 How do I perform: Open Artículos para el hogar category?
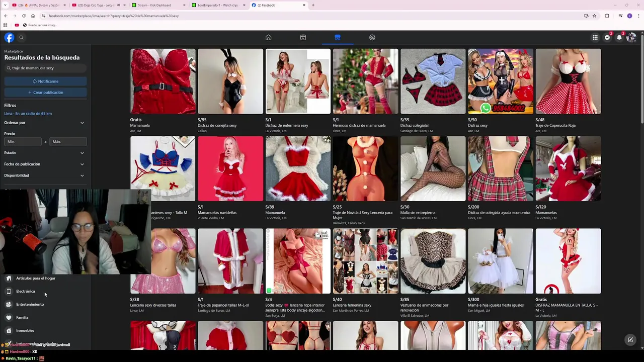pyautogui.click(x=45, y=278)
